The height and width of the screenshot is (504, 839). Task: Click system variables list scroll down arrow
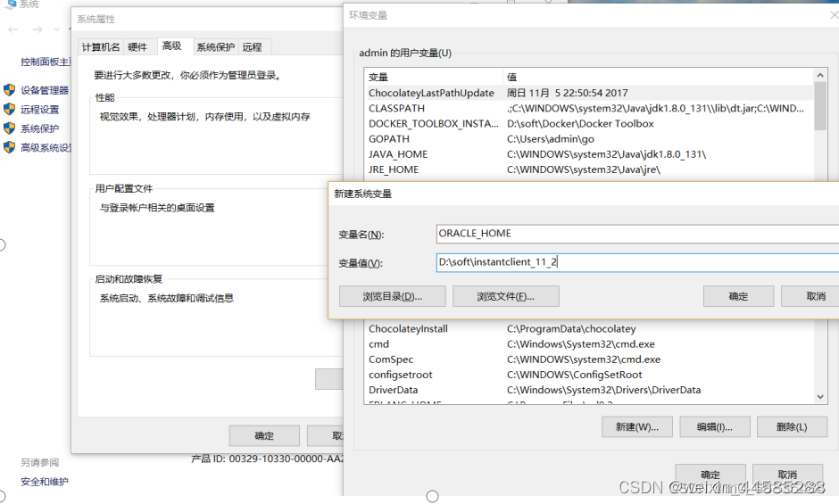point(819,396)
